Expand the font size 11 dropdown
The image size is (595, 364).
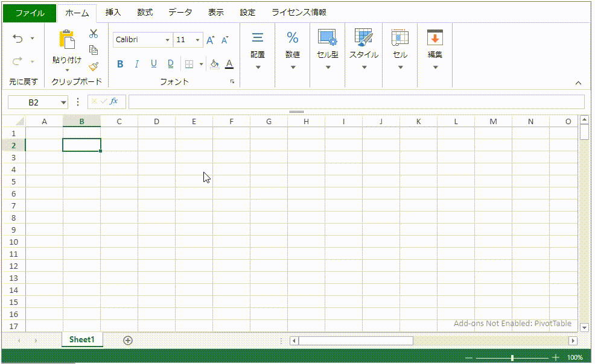click(x=197, y=40)
